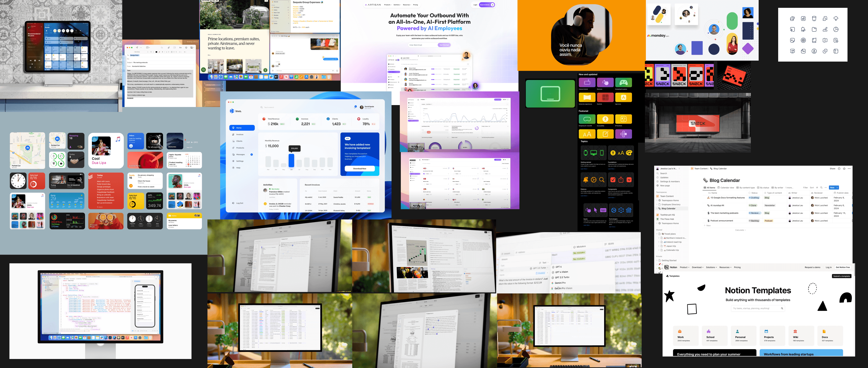The image size is (868, 368).
Task: Select the blue Jun bar in revenue chart
Action: (291, 160)
